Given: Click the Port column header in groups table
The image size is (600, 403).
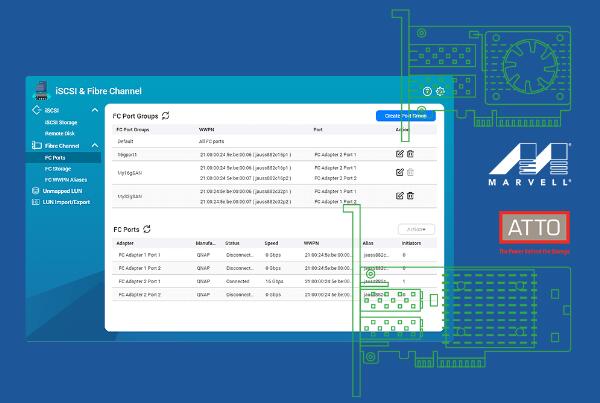Looking at the screenshot, I should (x=318, y=130).
